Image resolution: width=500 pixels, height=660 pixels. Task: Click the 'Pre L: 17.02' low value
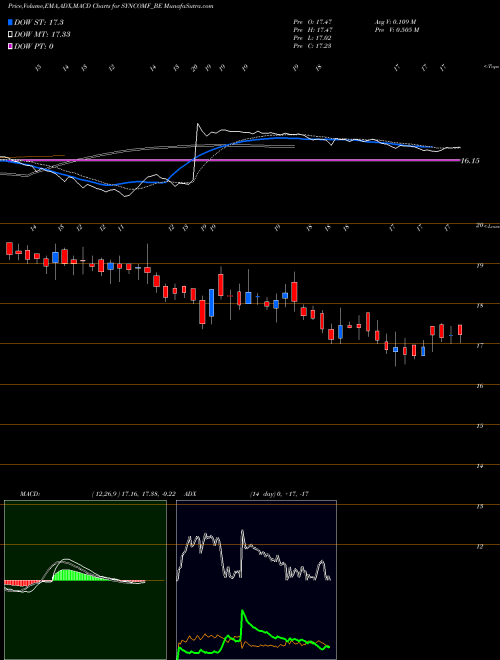[x=313, y=38]
